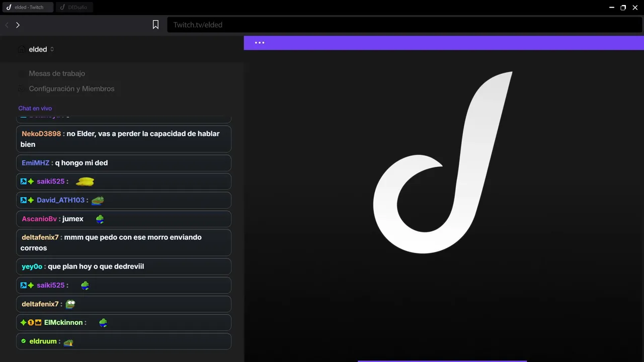Click the blue badge beside David_ATH103
This screenshot has height=362, width=644.
[24, 200]
